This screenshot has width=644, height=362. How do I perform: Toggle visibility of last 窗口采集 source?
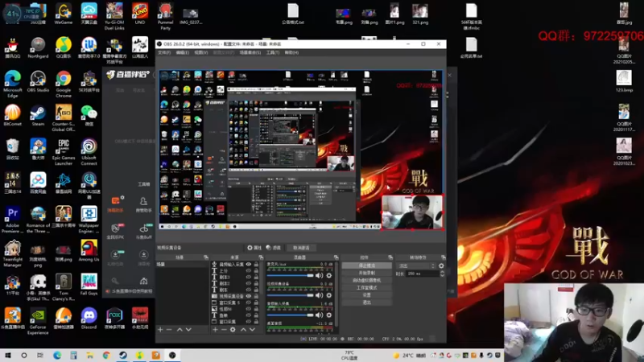pos(249,321)
